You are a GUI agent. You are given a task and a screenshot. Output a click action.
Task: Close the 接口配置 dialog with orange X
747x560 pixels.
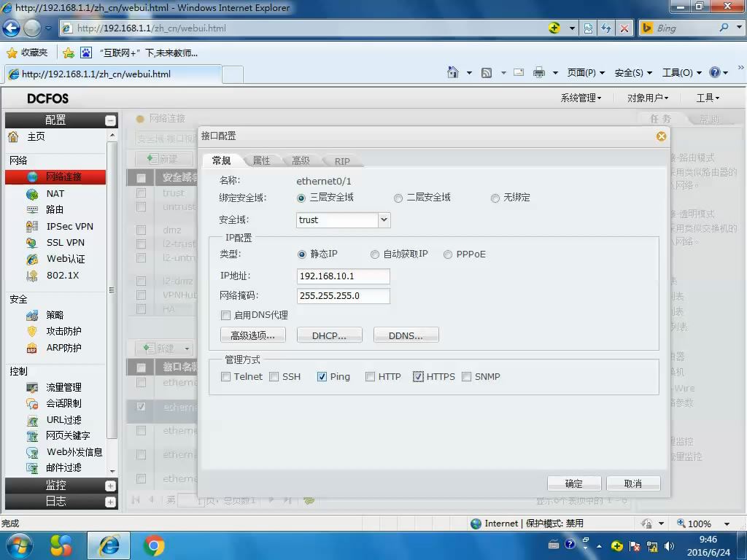click(661, 136)
